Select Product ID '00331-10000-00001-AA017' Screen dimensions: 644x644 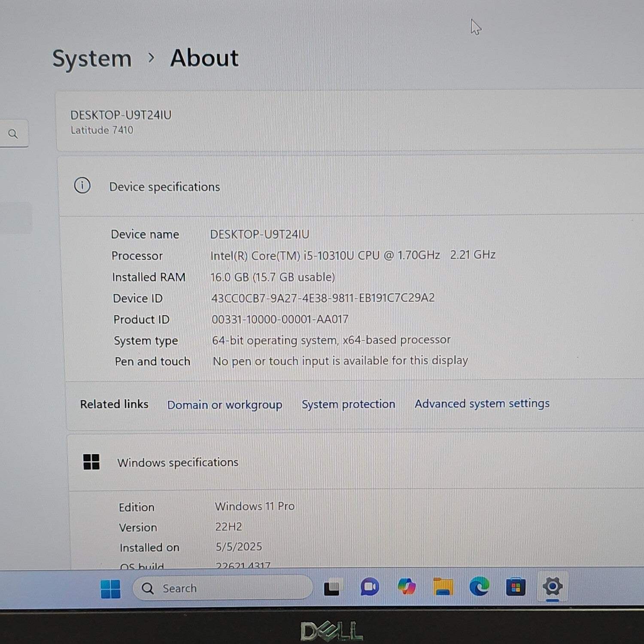coord(280,319)
